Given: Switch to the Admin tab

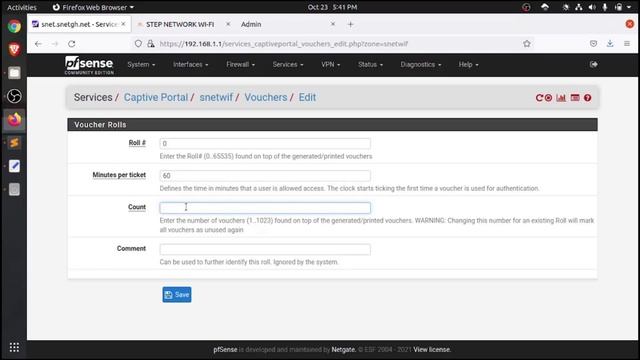Looking at the screenshot, I should [x=251, y=24].
